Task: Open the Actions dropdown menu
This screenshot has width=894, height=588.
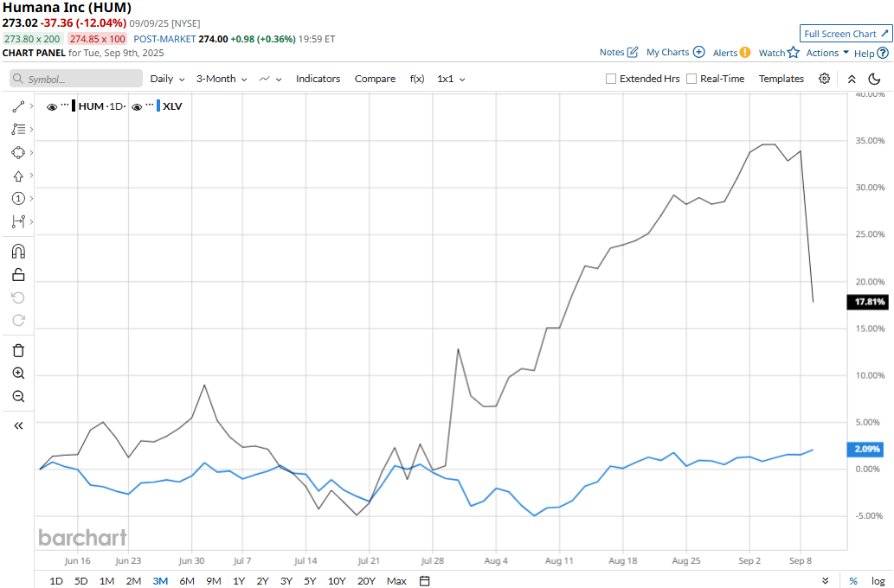Action: 827,53
